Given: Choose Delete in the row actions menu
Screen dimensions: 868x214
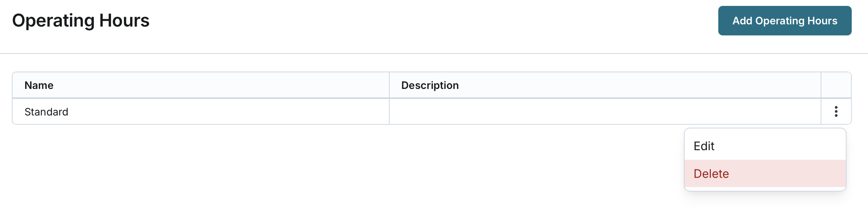Looking at the screenshot, I should (x=711, y=174).
